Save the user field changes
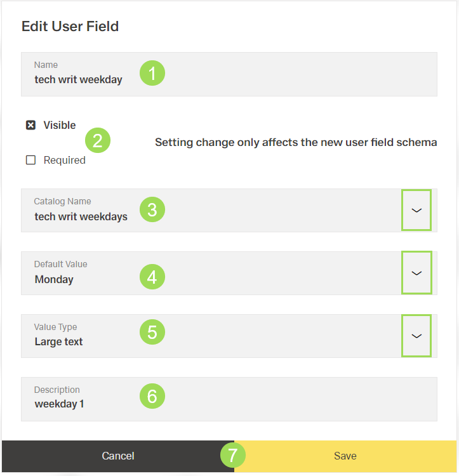 [x=346, y=456]
